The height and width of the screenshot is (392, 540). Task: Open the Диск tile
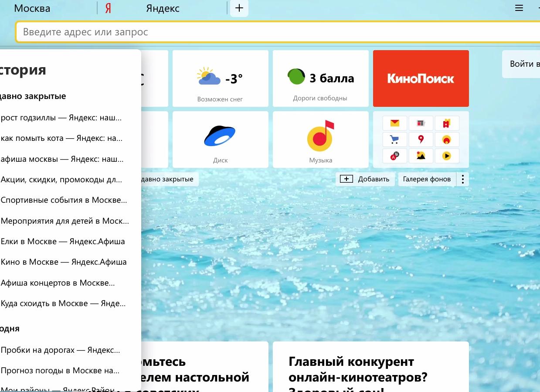(x=220, y=139)
